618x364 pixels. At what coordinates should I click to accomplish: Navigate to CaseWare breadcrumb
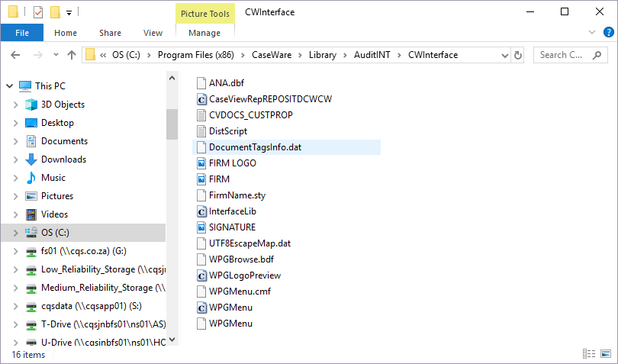coord(272,55)
